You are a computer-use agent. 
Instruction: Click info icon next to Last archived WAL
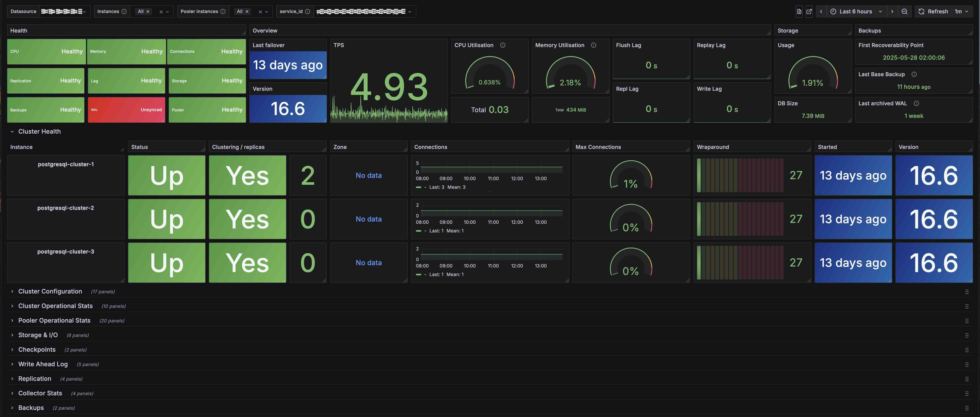916,104
